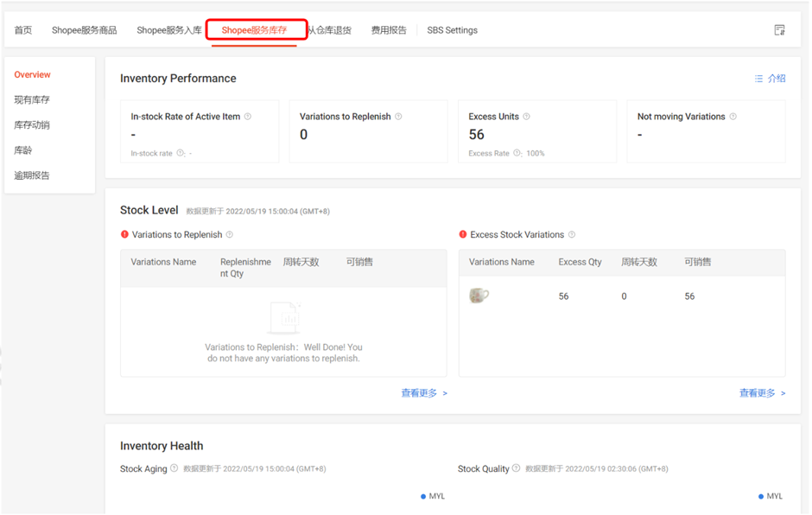Select Overview in the sidebar
The image size is (812, 515).
(x=32, y=74)
